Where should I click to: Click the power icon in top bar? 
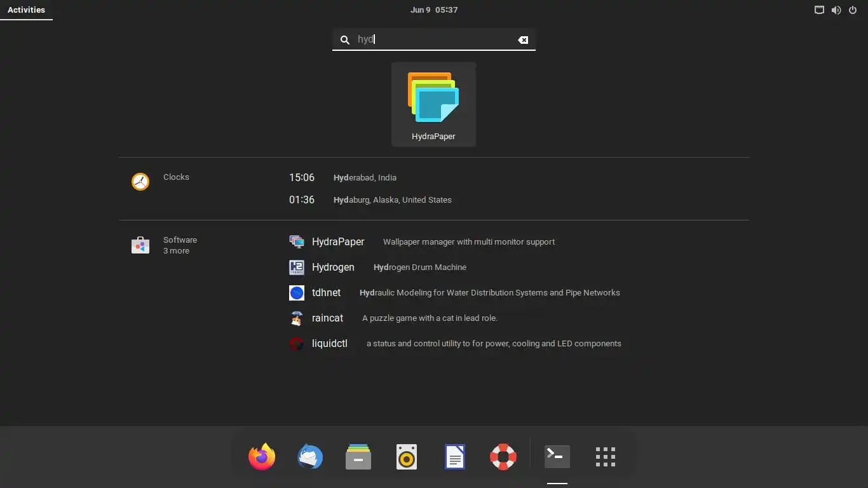[853, 10]
